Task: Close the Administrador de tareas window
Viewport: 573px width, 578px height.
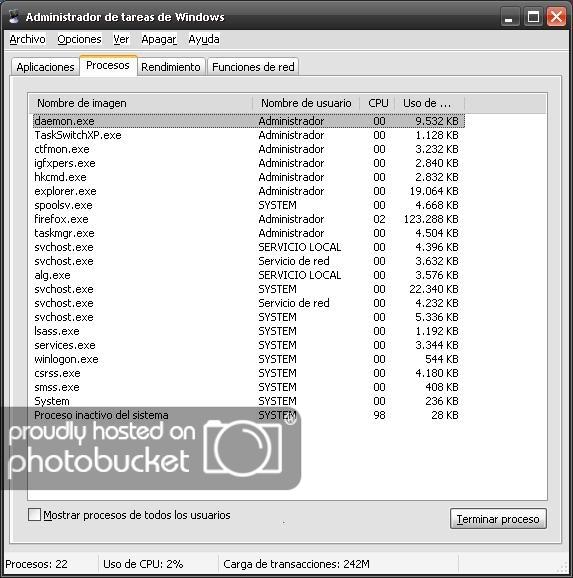Action: (556, 17)
